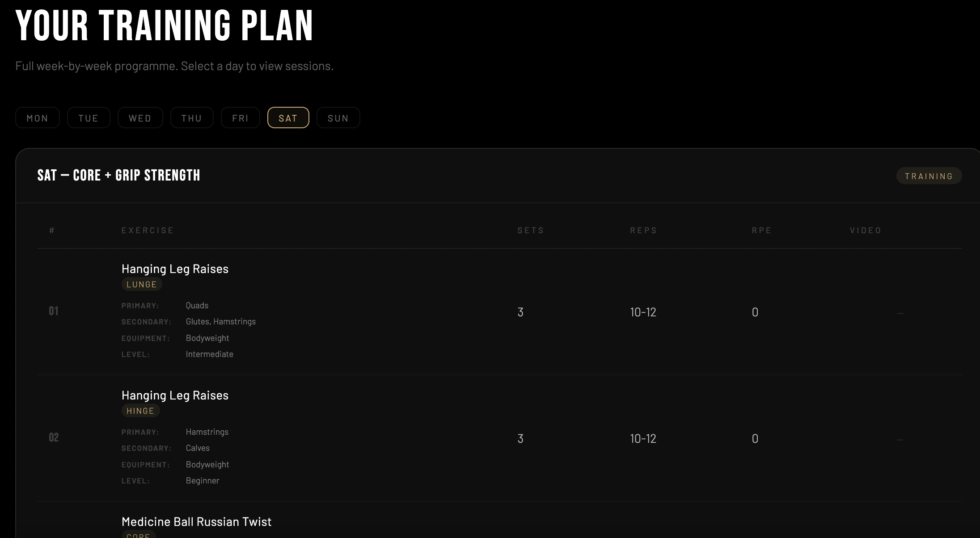The width and height of the screenshot is (980, 538).
Task: Click the YOUR TRAINING PLAN heading
Action: click(x=165, y=25)
